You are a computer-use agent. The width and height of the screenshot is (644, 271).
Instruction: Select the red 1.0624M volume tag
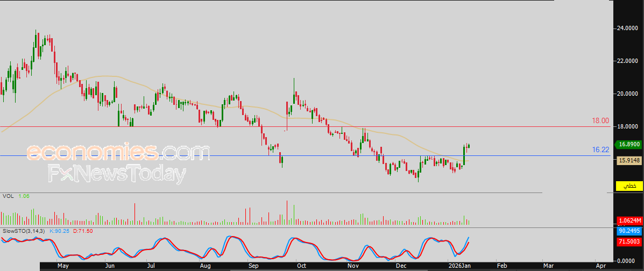coord(630,220)
